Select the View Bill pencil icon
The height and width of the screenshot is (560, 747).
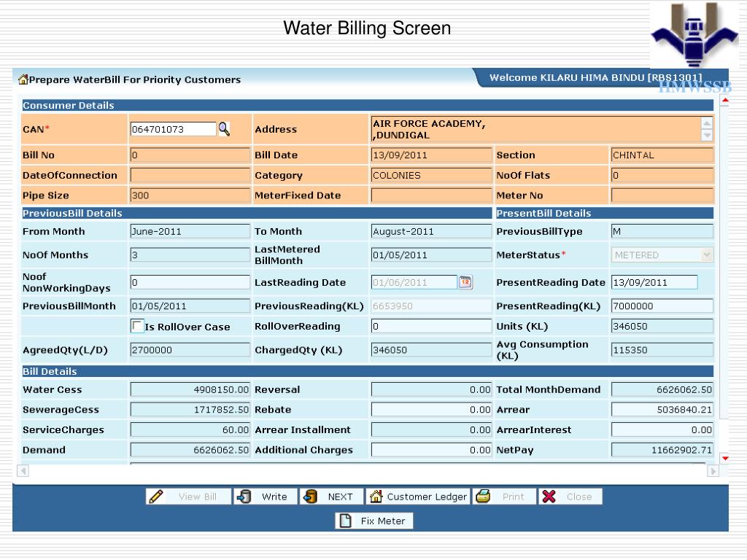(x=155, y=496)
